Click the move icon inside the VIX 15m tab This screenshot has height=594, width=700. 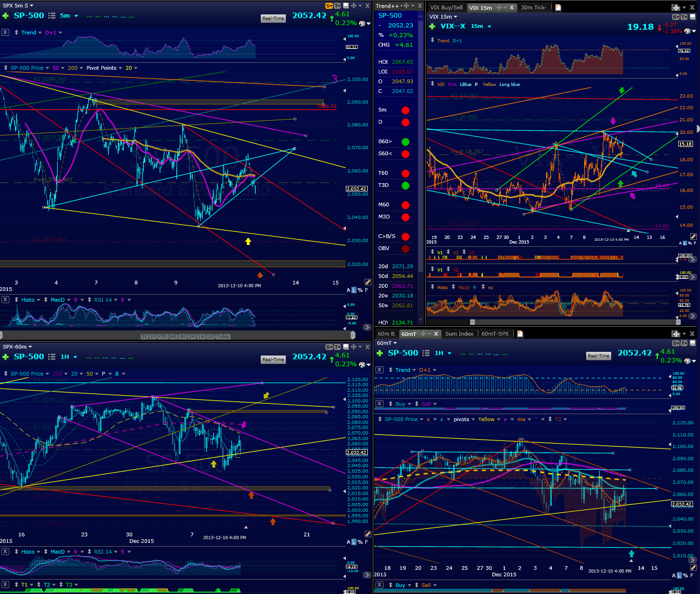[x=500, y=7]
